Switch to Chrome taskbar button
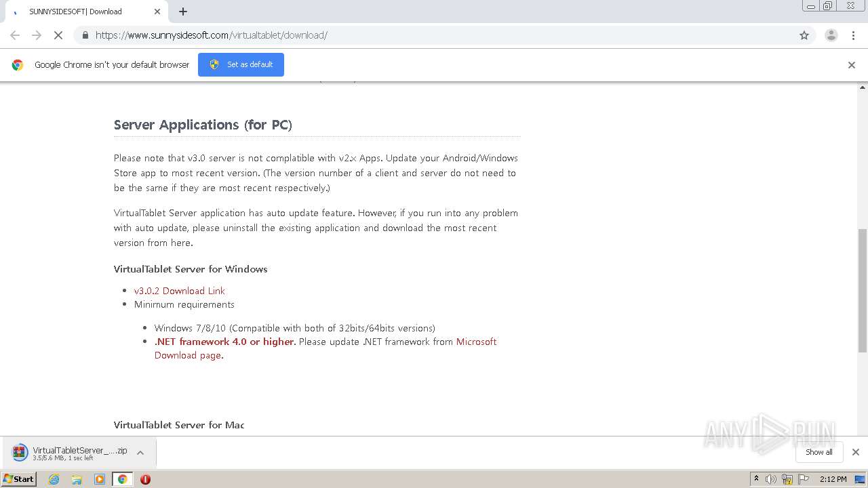The width and height of the screenshot is (868, 488). click(x=123, y=479)
